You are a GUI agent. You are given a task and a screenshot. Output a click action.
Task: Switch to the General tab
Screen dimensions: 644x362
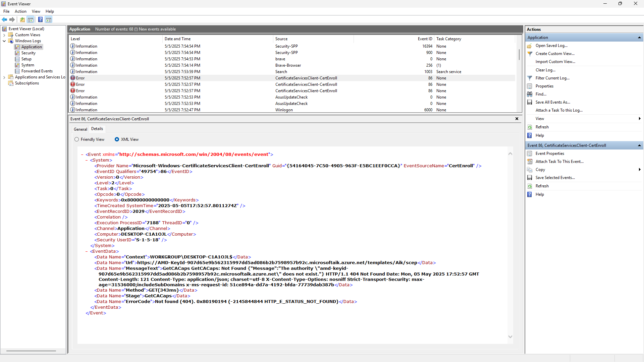[80, 129]
